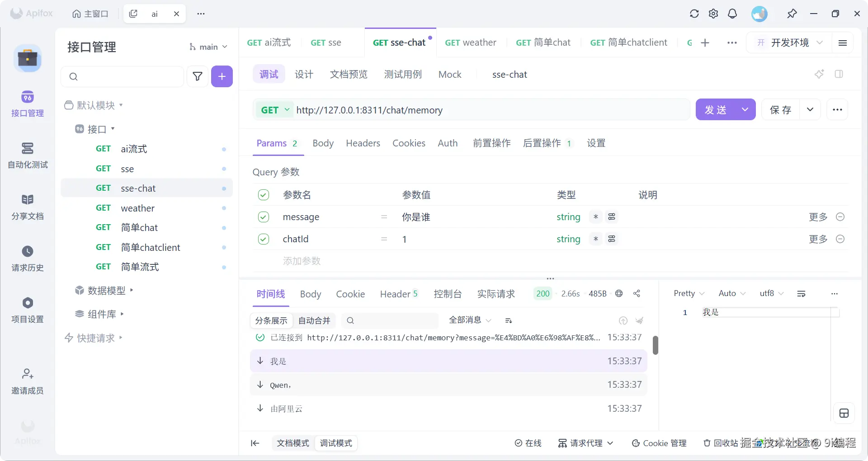Uncheck the chatId parameter checkbox
Screen dimensions: 868x461
tap(264, 239)
